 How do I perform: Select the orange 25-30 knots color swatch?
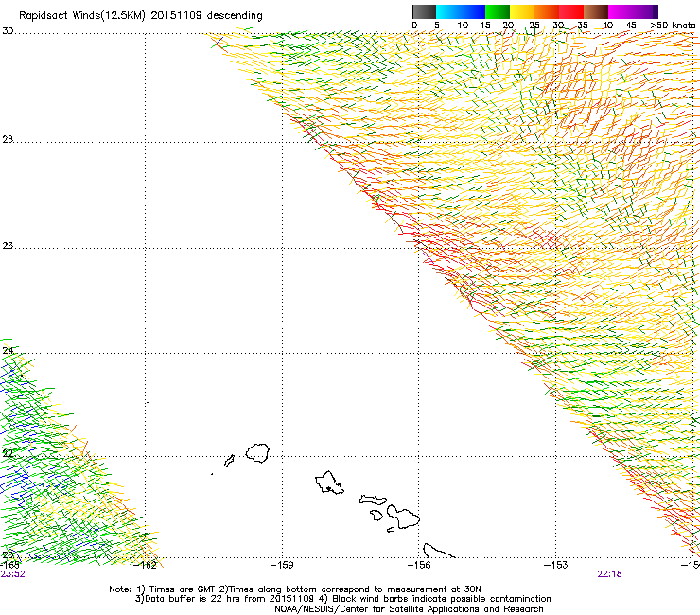[547, 11]
